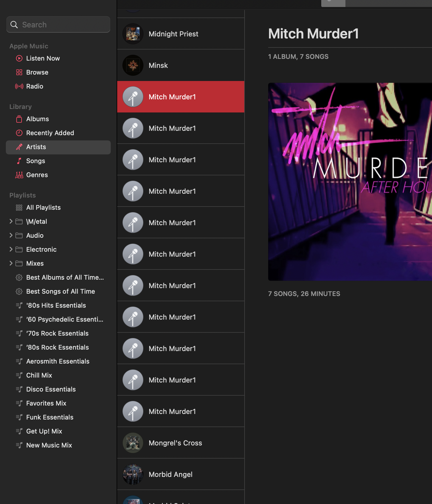Click the Electronic folder icon
The image size is (432, 504).
(19, 249)
